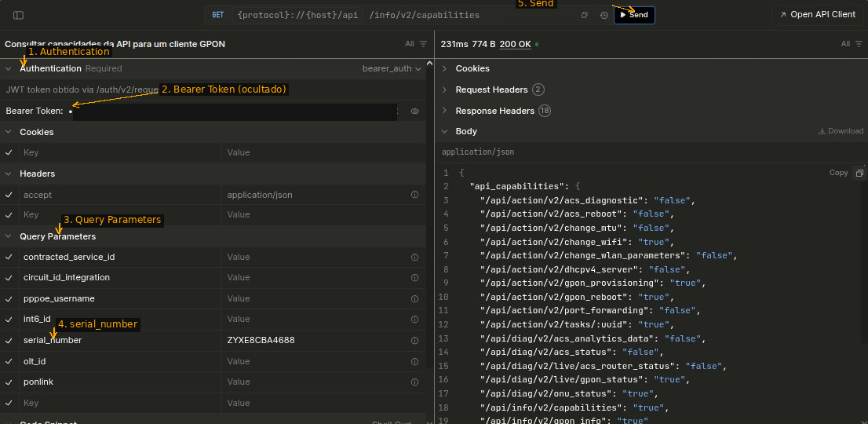Toggle the contracted_service_id checkbox
868x424 pixels.
click(x=9, y=257)
